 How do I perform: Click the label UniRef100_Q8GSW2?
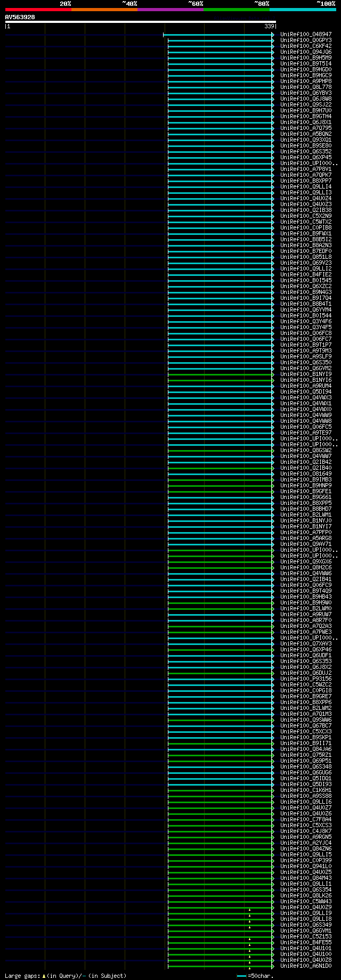[306, 450]
